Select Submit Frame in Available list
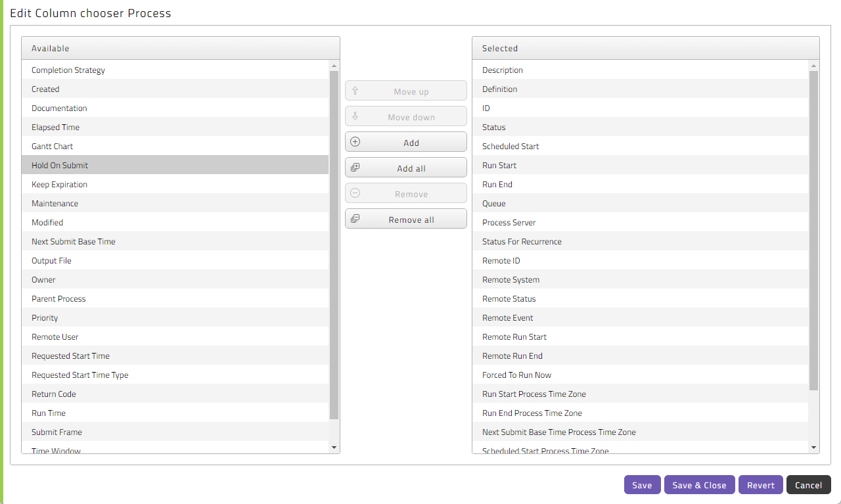Image resolution: width=841 pixels, height=504 pixels. click(x=175, y=432)
